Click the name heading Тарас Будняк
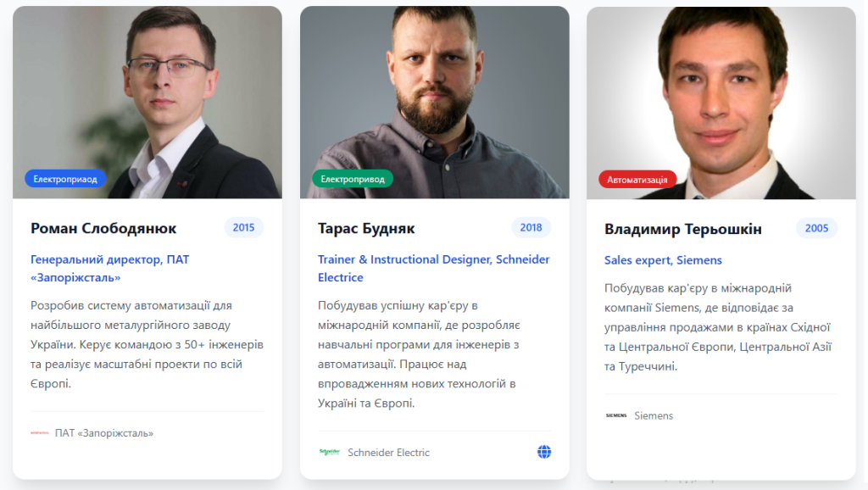This screenshot has width=868, height=490. [366, 228]
